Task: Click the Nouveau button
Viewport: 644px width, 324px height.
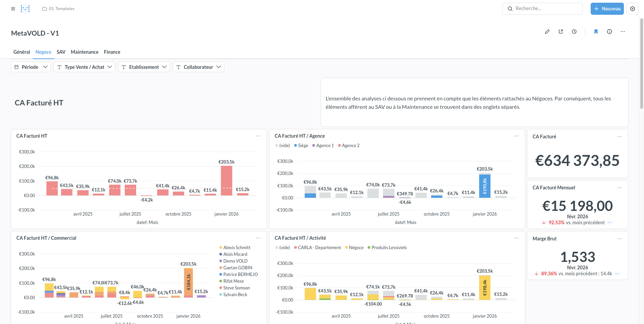Action: pyautogui.click(x=607, y=9)
